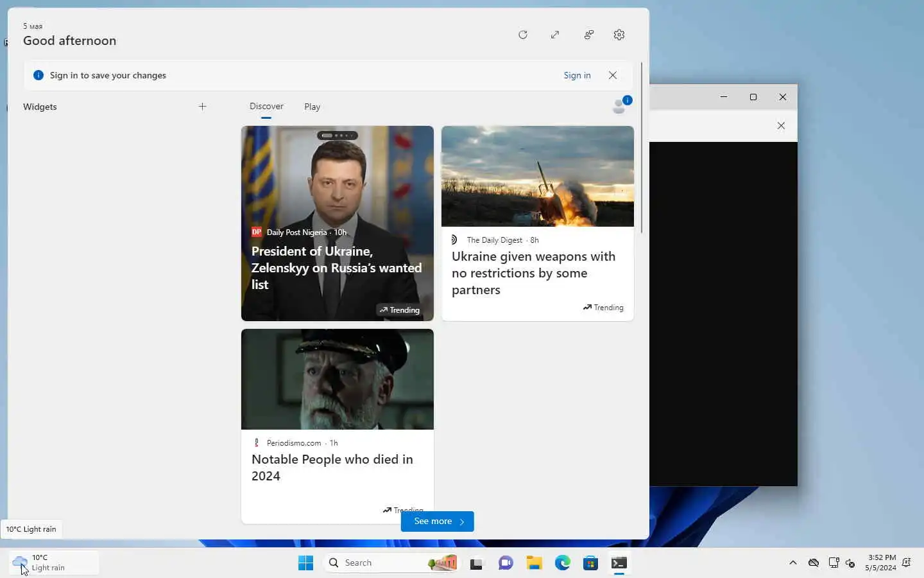
Task: Open the ship captain image card
Action: (338, 379)
